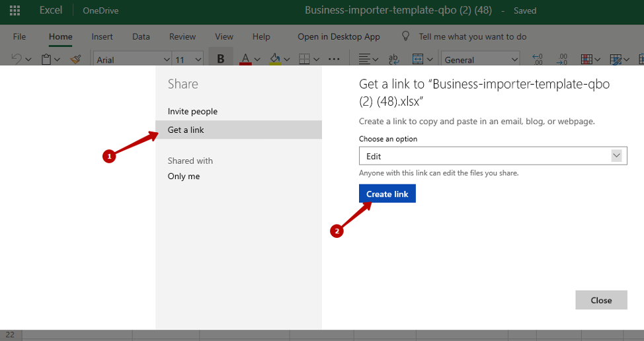The image size is (644, 341).
Task: Click the workbook title in header
Action: [x=398, y=11]
